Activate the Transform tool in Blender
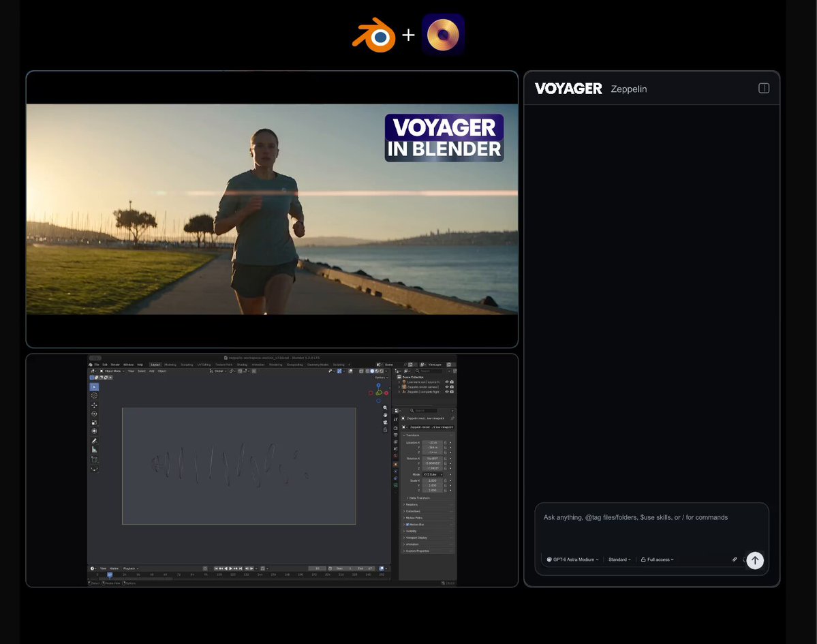This screenshot has width=817, height=644. click(94, 431)
